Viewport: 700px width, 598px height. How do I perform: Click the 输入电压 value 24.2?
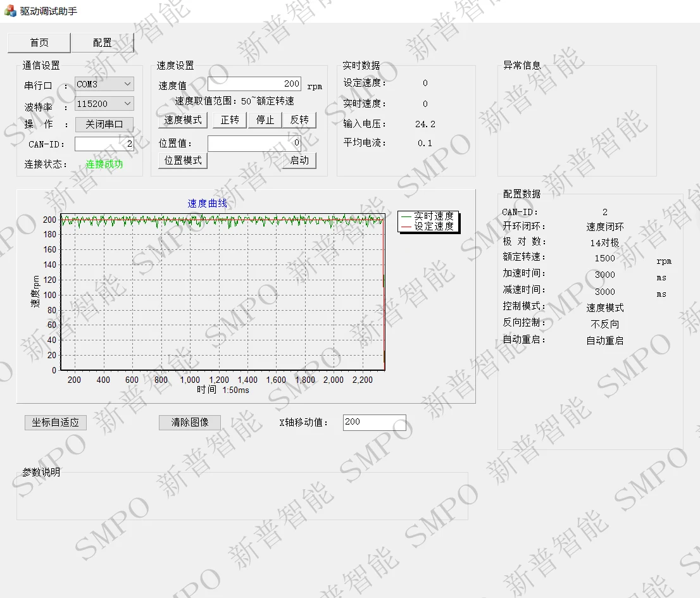425,124
